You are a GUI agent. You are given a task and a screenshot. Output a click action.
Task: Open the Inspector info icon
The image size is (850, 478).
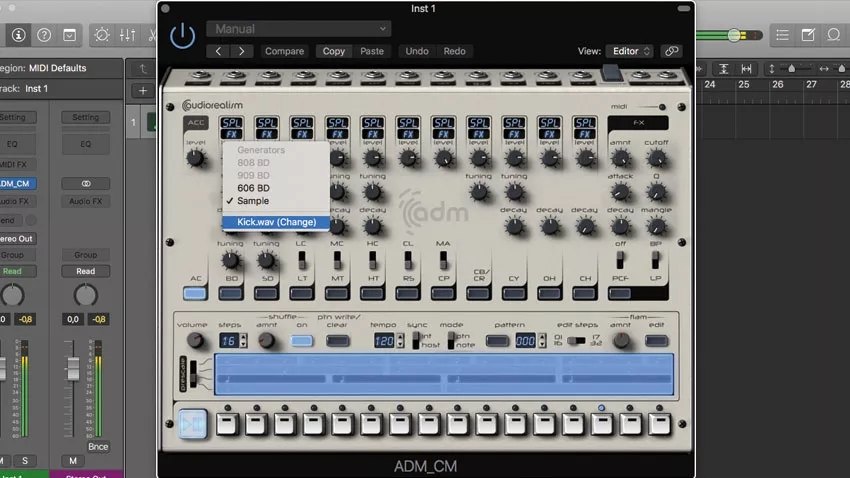[x=18, y=35]
